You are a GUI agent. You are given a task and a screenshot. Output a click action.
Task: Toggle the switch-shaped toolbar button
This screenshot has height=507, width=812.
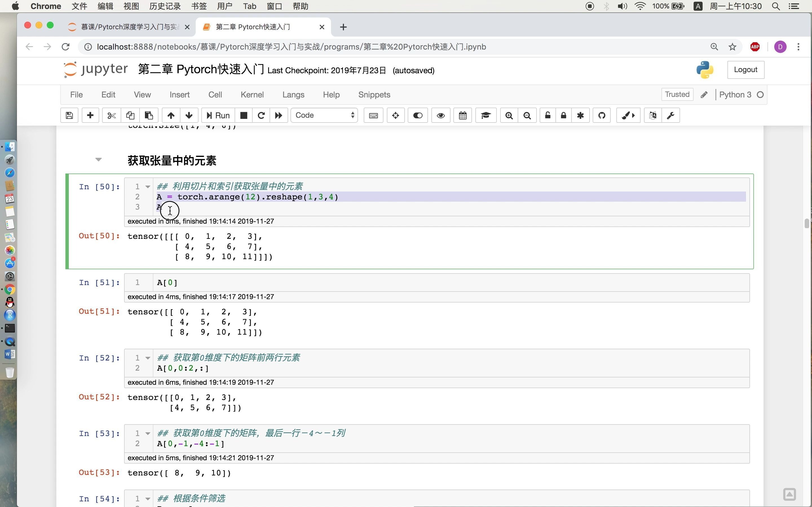pyautogui.click(x=417, y=115)
